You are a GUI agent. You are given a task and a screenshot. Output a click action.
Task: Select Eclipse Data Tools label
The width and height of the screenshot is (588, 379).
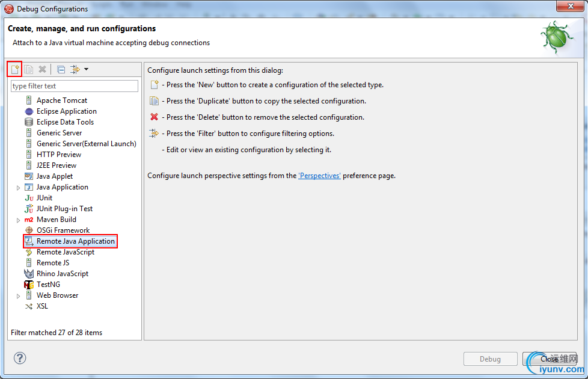[x=66, y=122]
